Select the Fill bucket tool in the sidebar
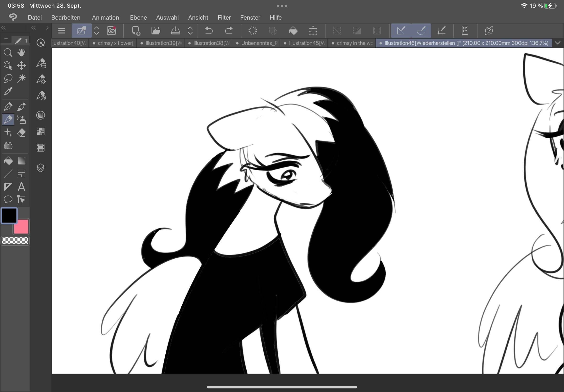Viewport: 564px width, 392px height. tap(8, 161)
